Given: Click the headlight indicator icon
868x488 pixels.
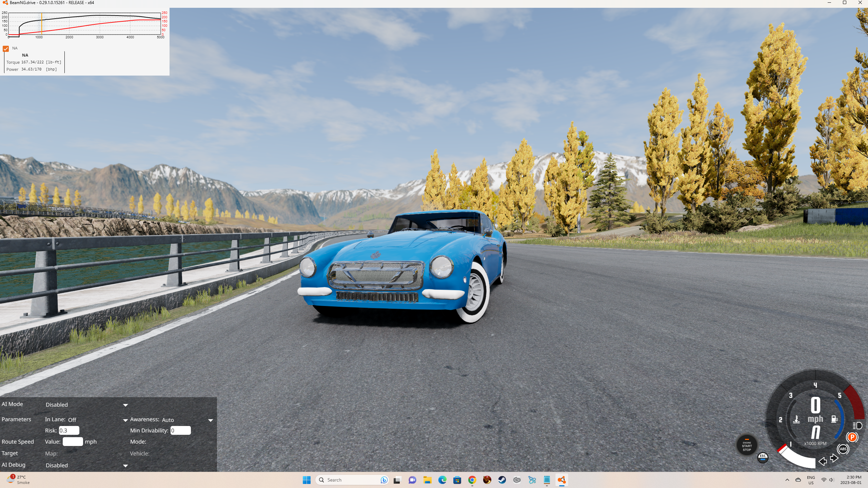Looking at the screenshot, I should (857, 426).
